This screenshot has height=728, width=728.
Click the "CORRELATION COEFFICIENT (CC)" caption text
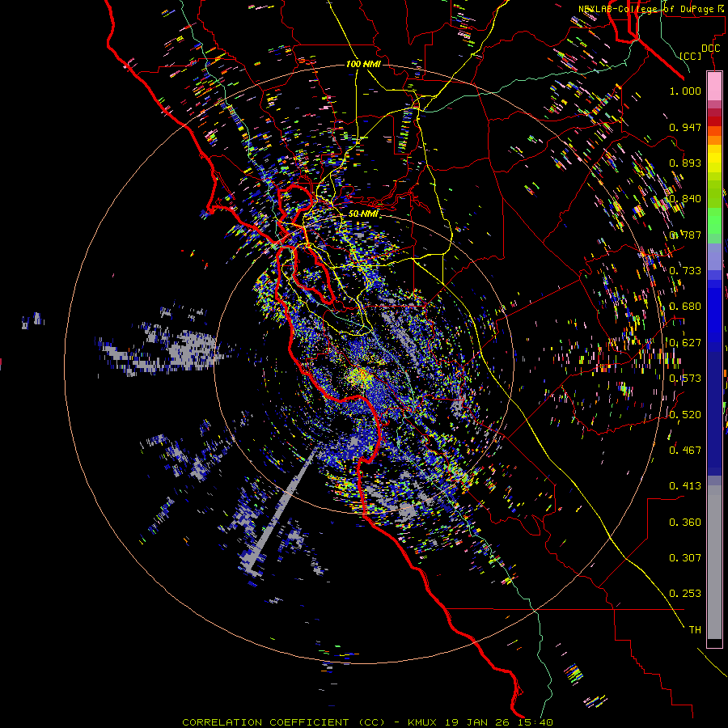283,722
